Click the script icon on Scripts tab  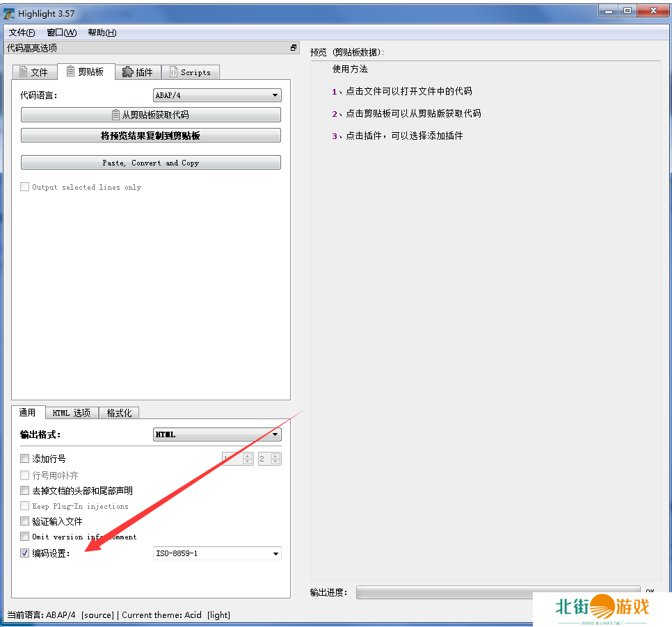click(173, 72)
